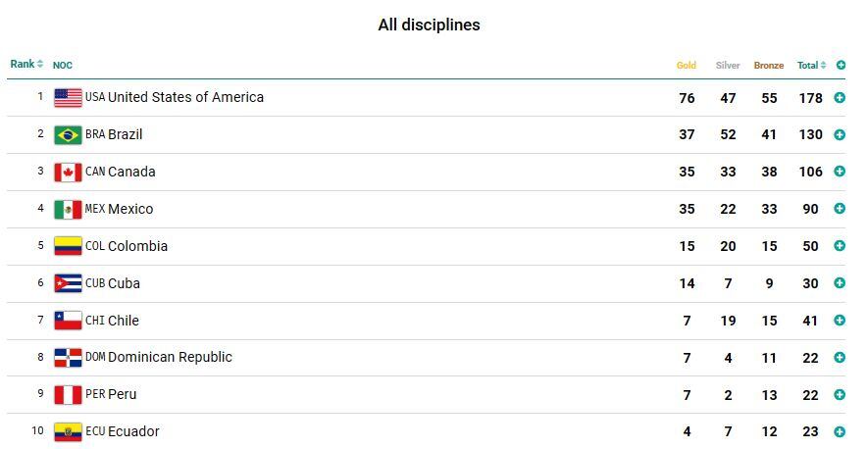The width and height of the screenshot is (868, 449).
Task: Click the Cuba flag icon
Action: 68,283
